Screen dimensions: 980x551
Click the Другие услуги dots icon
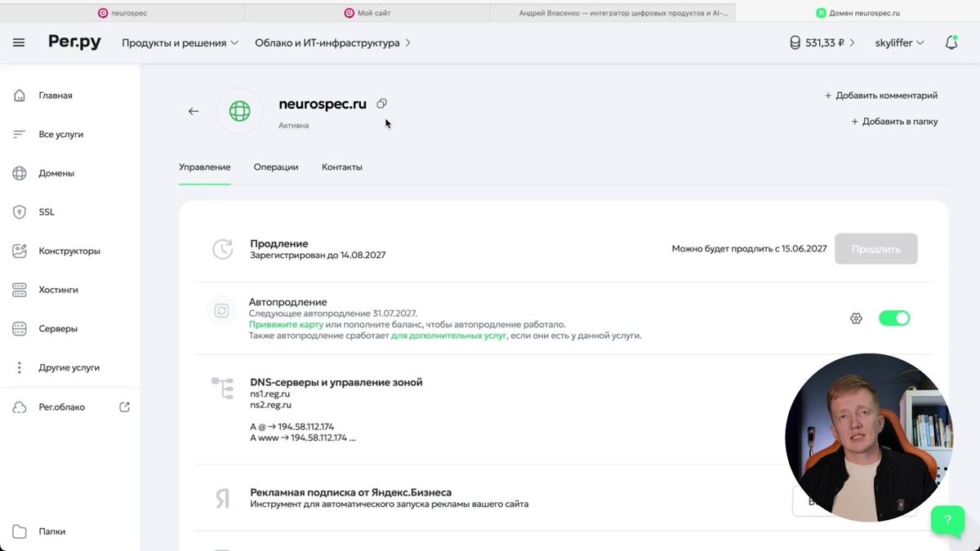tap(20, 367)
